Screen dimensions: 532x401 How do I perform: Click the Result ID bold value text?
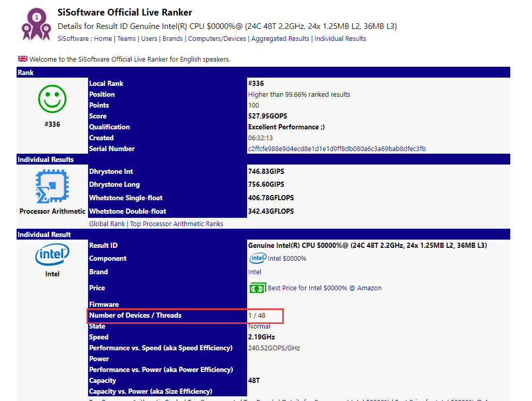(x=367, y=245)
